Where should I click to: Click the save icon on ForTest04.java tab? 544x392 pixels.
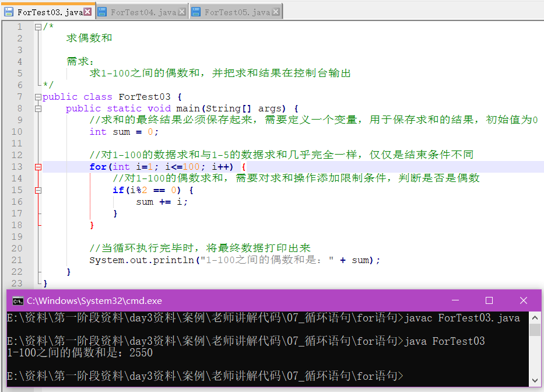click(x=102, y=12)
